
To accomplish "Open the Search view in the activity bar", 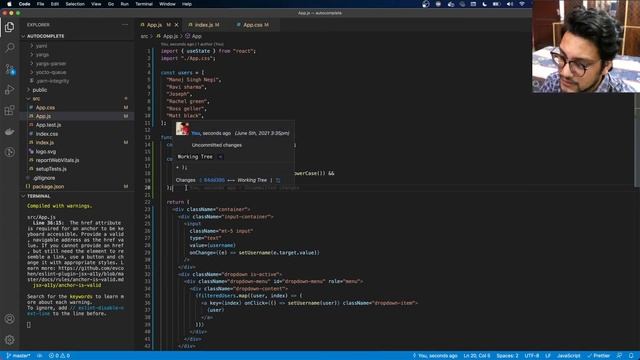I will [9, 48].
